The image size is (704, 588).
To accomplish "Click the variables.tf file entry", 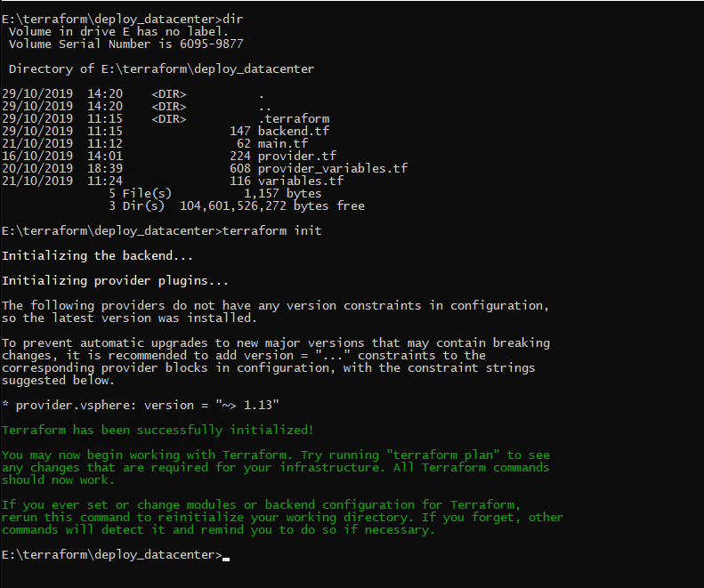I will click(x=300, y=181).
